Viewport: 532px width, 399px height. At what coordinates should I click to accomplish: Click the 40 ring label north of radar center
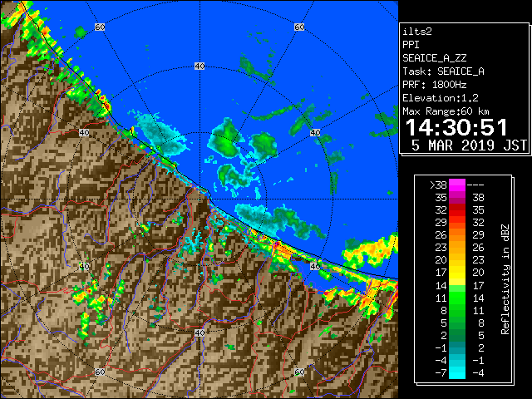pos(199,66)
